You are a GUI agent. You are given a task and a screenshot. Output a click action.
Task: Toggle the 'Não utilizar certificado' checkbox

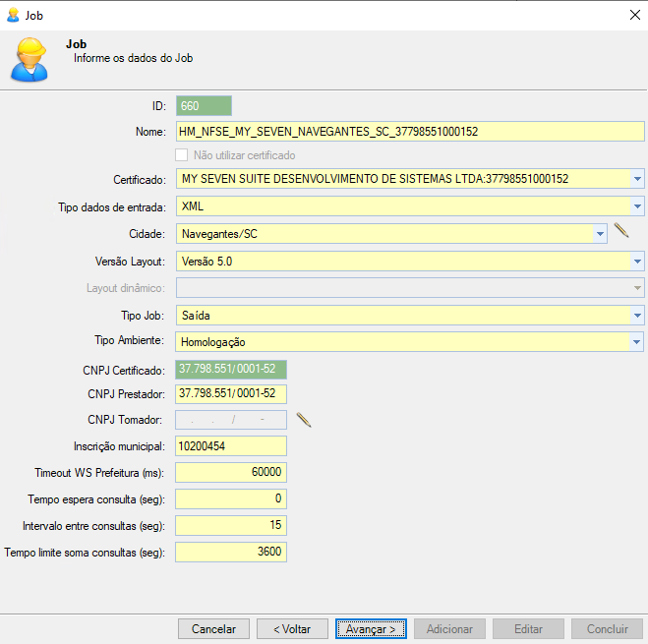[x=181, y=155]
